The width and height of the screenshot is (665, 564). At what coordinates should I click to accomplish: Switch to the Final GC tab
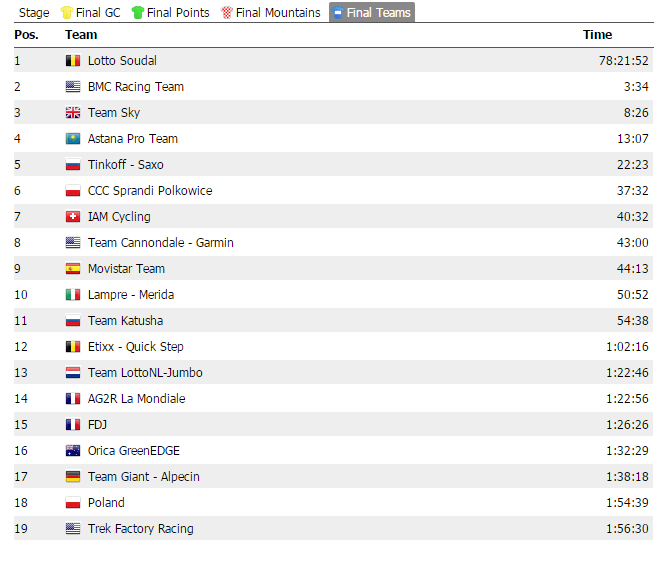(x=91, y=13)
